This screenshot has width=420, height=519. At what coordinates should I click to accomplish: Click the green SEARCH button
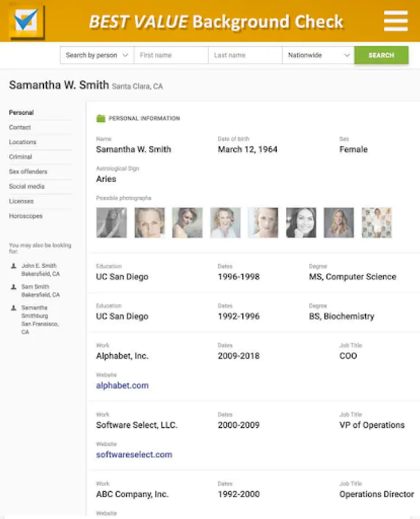(x=381, y=55)
